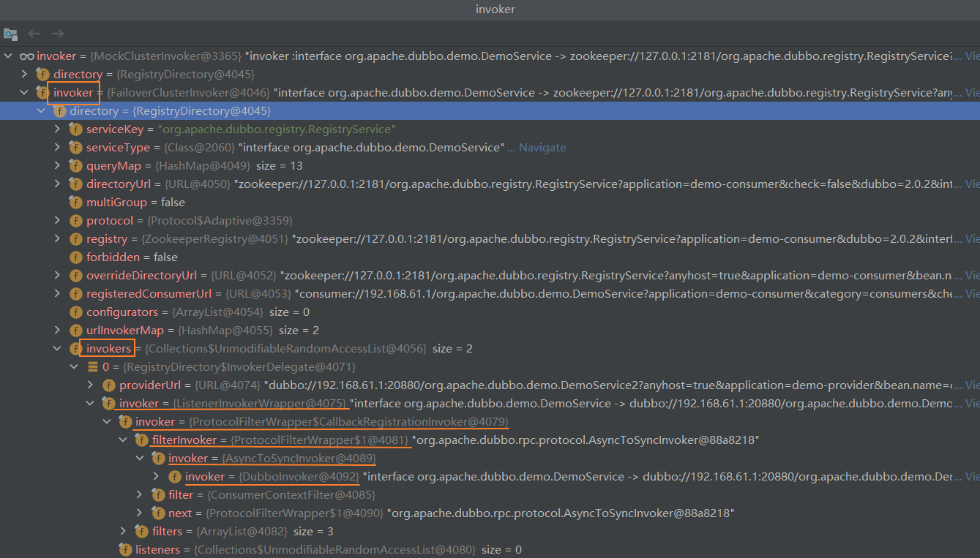Click field icon beside forbidden
This screenshot has height=558, width=980.
point(75,257)
